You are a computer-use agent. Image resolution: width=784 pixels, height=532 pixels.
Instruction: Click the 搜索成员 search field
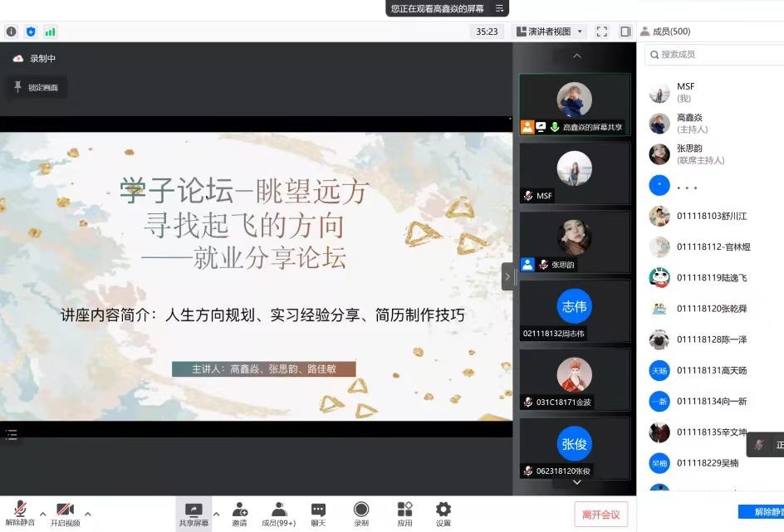coord(714,54)
